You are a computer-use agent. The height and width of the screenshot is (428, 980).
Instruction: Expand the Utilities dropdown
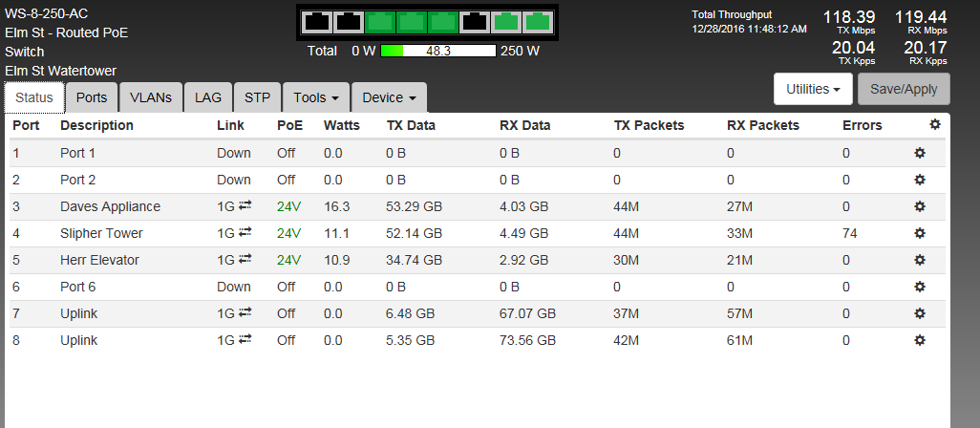[x=813, y=88]
